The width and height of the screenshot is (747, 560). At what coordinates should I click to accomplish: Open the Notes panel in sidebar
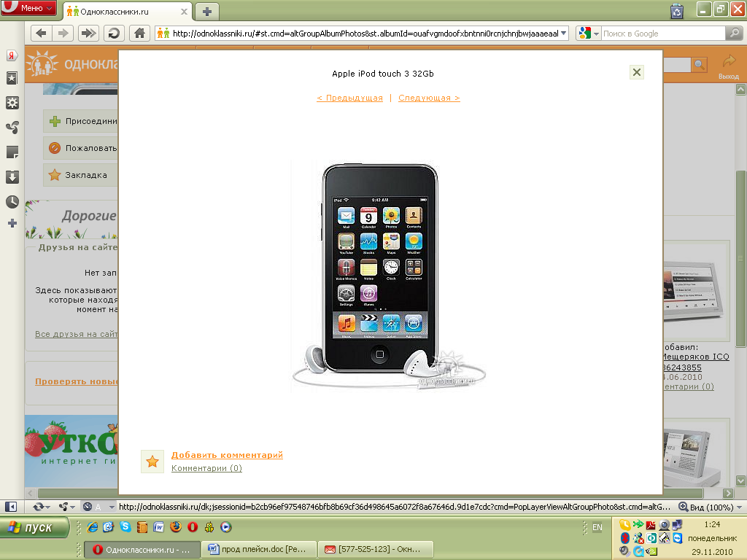point(12,152)
